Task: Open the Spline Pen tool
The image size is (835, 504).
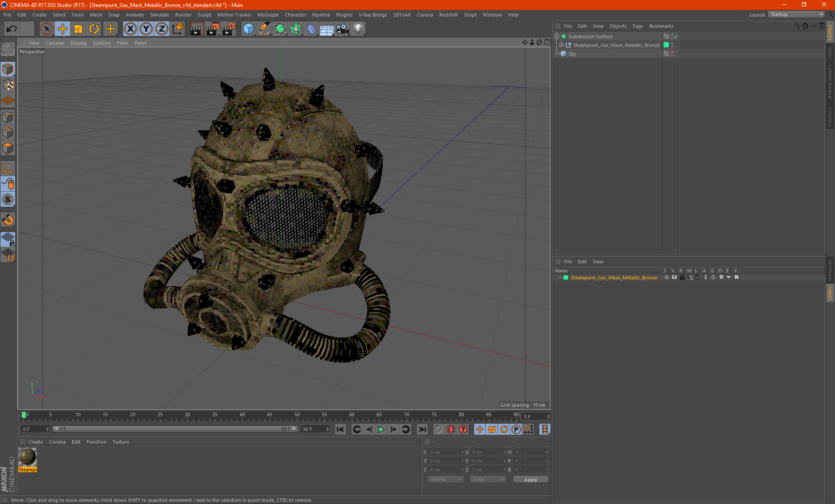Action: pyautogui.click(x=264, y=29)
